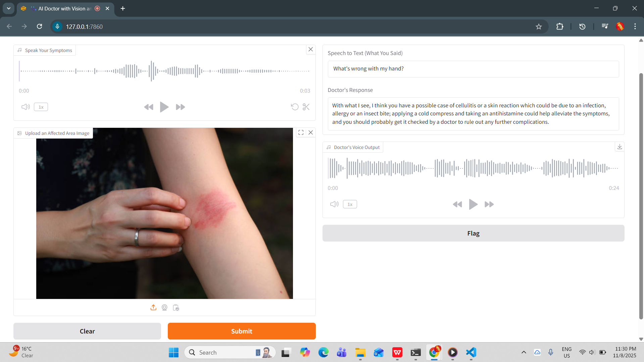The width and height of the screenshot is (644, 362).
Task: Play the Speak Your Symptoms recording
Action: point(164,107)
